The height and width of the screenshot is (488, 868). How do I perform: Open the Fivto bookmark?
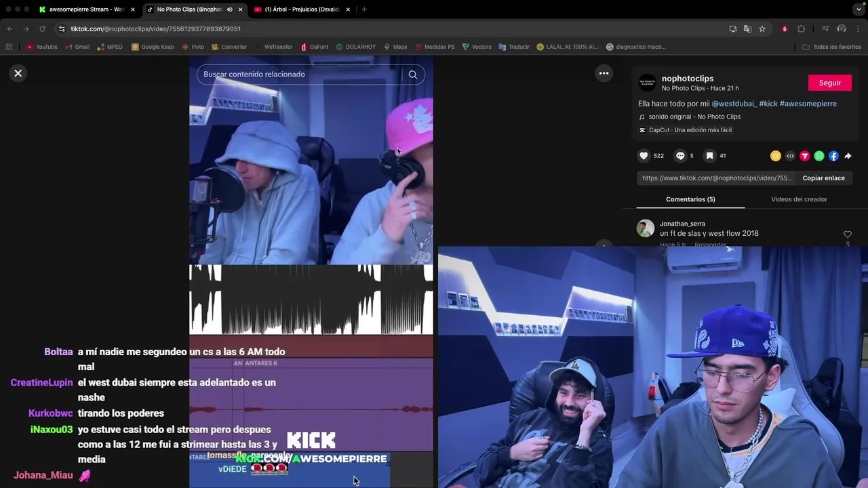tap(193, 47)
